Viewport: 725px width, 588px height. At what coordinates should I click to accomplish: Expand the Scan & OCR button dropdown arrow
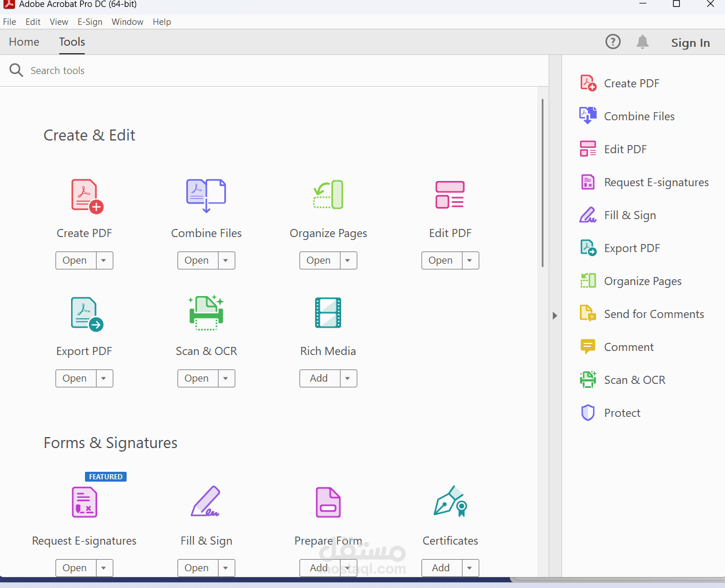tap(226, 378)
